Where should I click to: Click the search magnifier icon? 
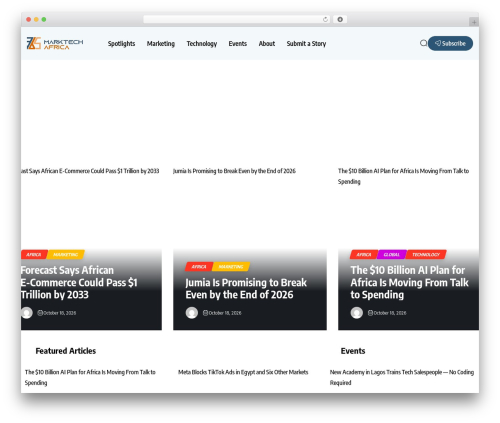pyautogui.click(x=423, y=43)
